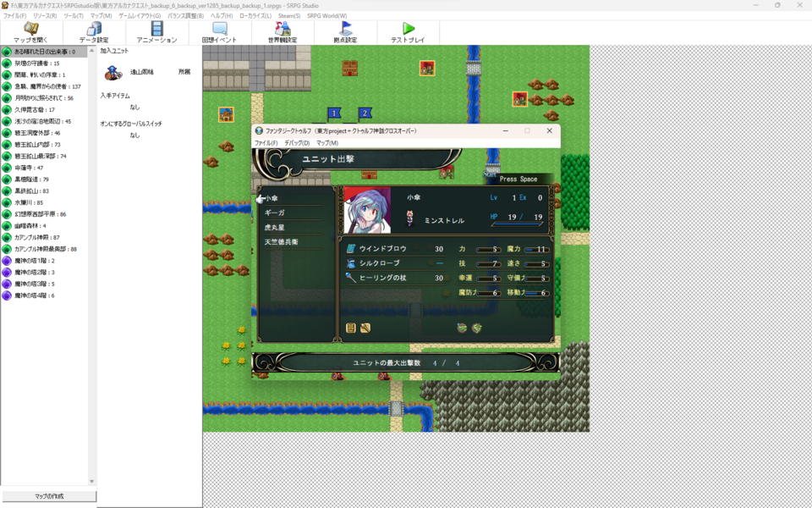
Task: Select the numbered blue flag 2 on the map
Action: coord(365,113)
